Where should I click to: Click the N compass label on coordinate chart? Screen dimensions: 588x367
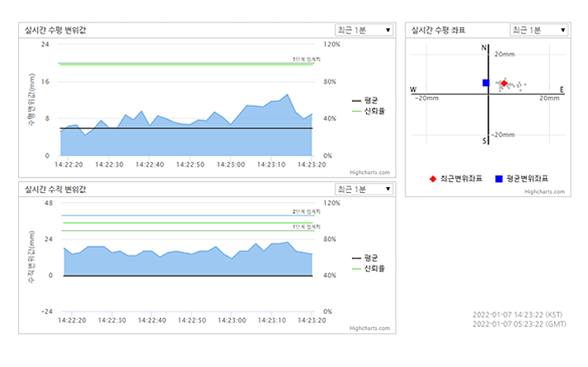coord(484,48)
